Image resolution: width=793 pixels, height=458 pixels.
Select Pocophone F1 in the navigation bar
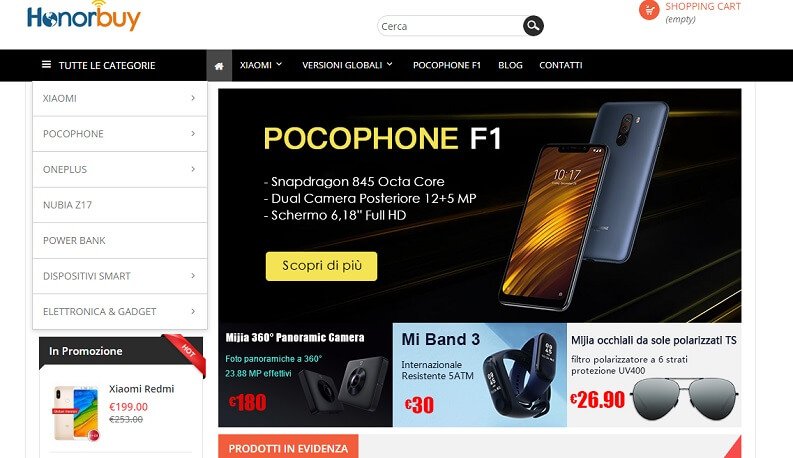click(447, 65)
